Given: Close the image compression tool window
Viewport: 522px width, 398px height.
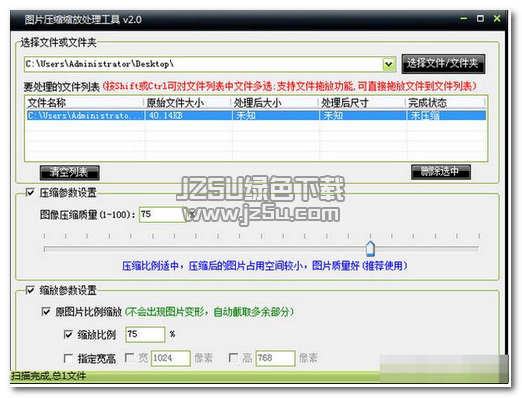Looking at the screenshot, I should click(x=497, y=18).
